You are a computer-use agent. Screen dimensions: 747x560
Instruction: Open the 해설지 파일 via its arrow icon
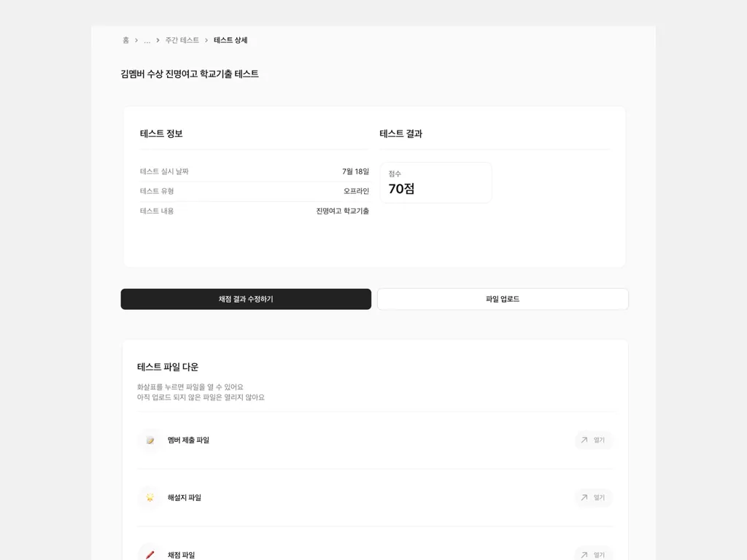tap(584, 497)
